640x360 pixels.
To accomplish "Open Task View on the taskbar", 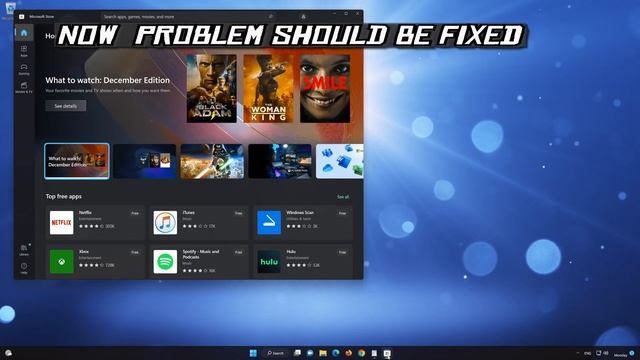I will [297, 353].
